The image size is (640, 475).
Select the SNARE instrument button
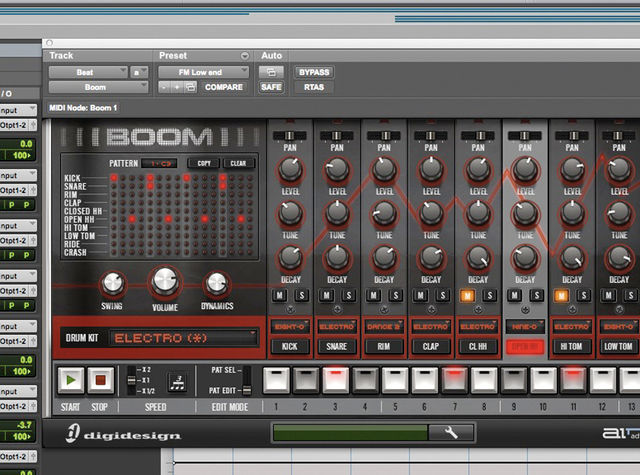pos(337,346)
